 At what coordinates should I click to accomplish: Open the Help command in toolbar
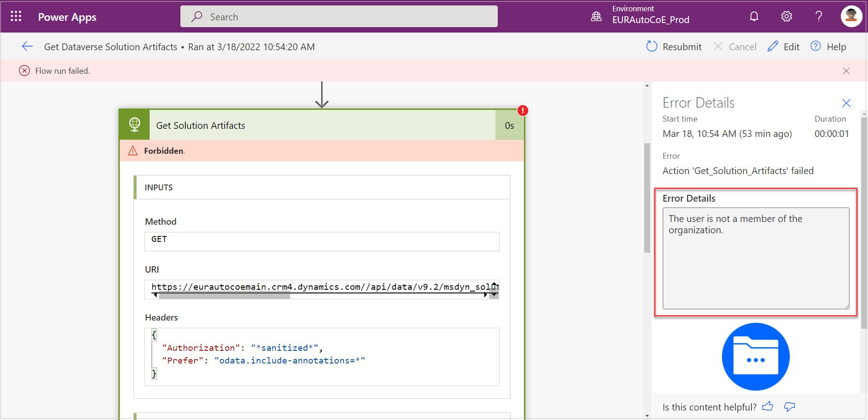828,47
